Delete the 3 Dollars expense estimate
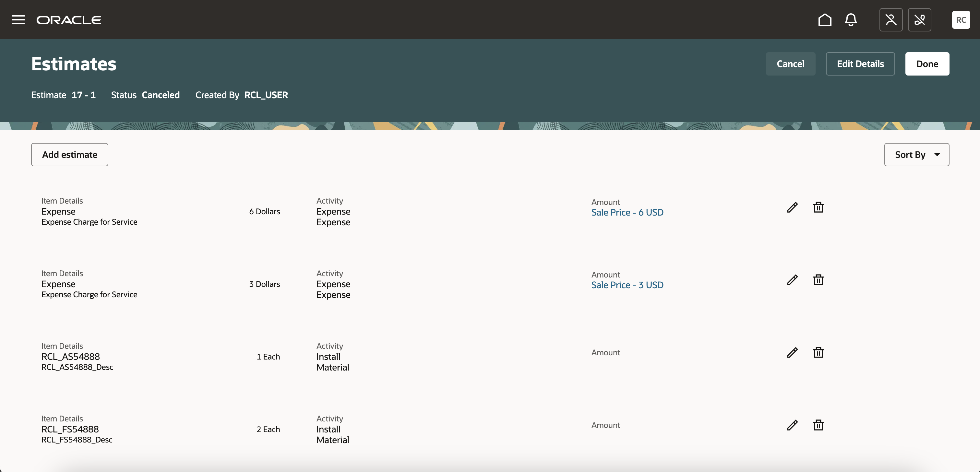The height and width of the screenshot is (472, 980). pos(818,280)
